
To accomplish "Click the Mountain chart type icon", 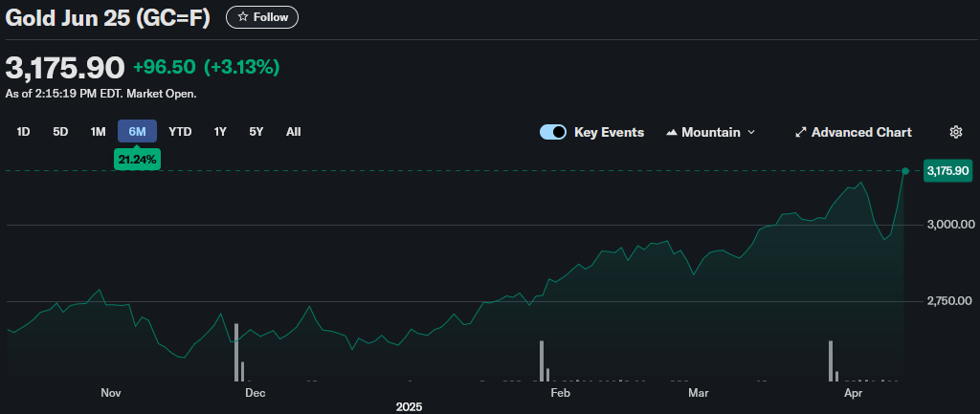I will 671,132.
